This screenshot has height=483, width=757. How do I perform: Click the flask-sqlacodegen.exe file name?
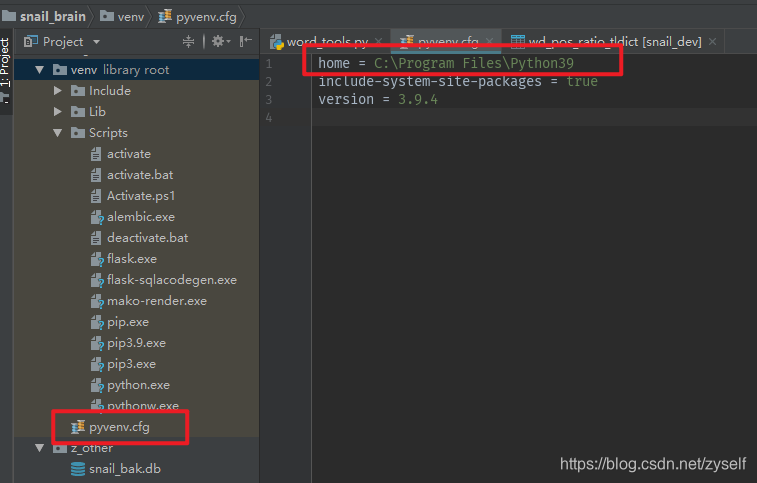click(x=172, y=280)
